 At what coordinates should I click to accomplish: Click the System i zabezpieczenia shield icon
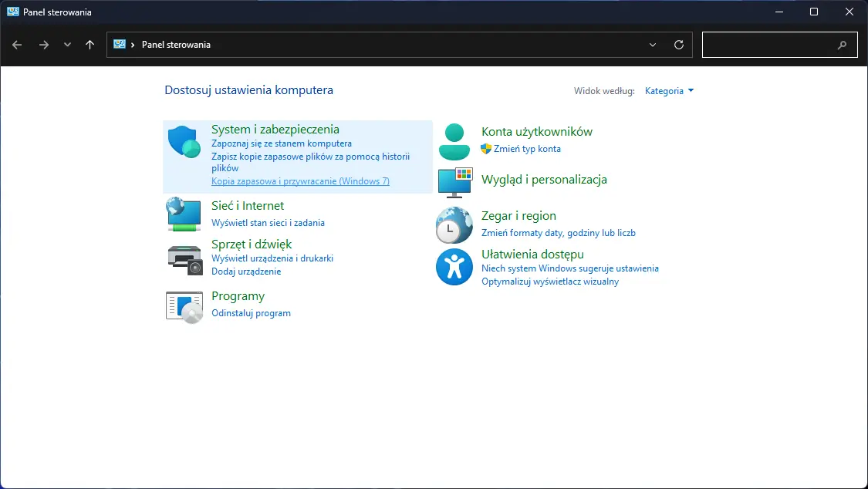(184, 142)
